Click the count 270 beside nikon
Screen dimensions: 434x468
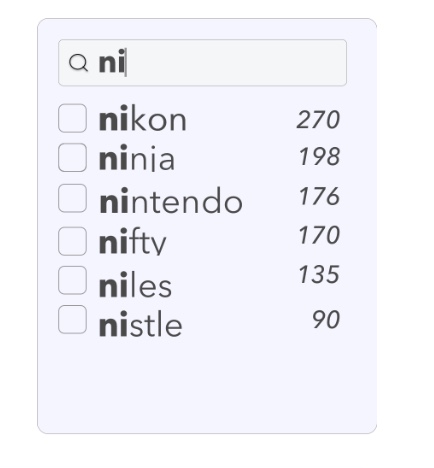(x=318, y=120)
